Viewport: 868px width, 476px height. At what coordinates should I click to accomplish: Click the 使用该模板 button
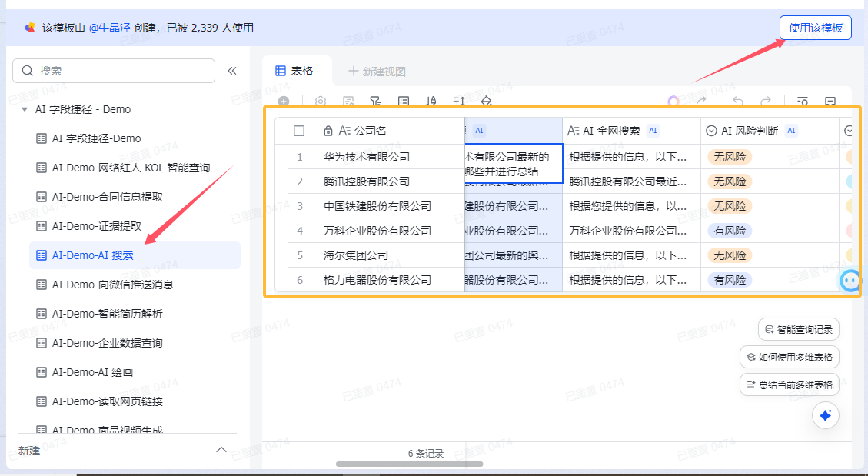(816, 28)
